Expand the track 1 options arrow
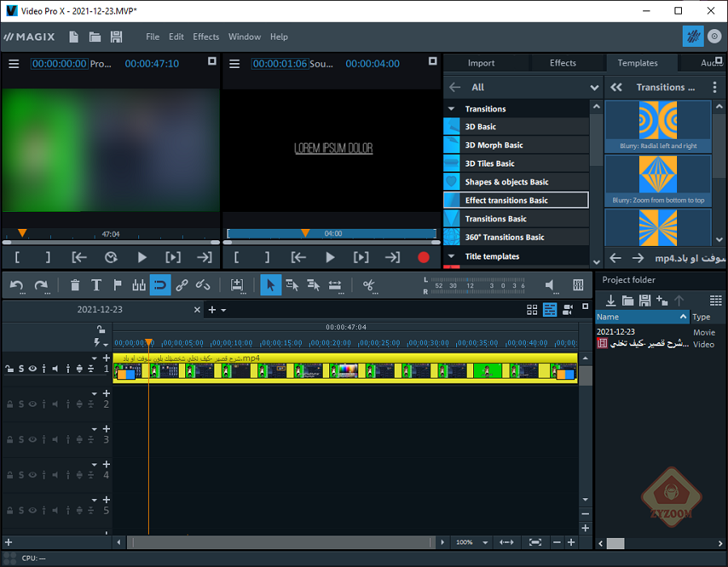 click(x=95, y=358)
